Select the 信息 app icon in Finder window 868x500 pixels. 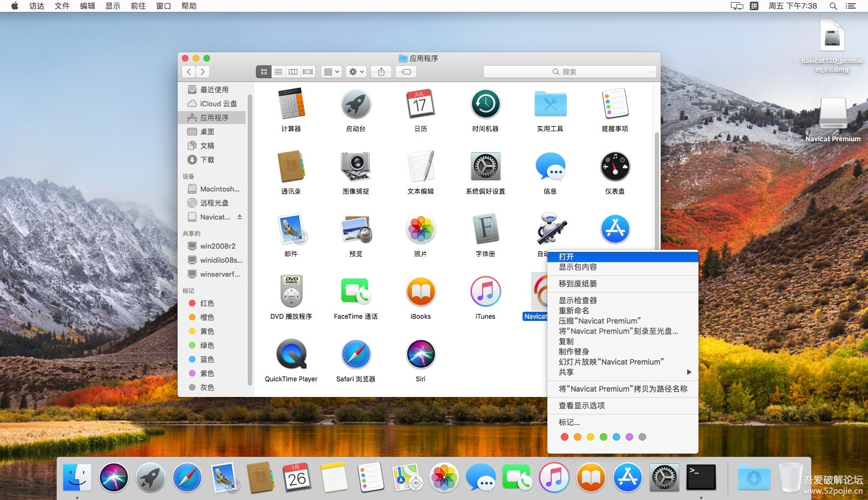pos(550,166)
